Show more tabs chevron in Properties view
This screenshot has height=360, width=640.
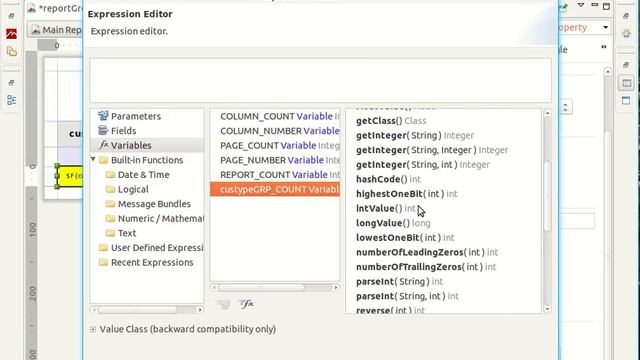pyautogui.click(x=604, y=47)
